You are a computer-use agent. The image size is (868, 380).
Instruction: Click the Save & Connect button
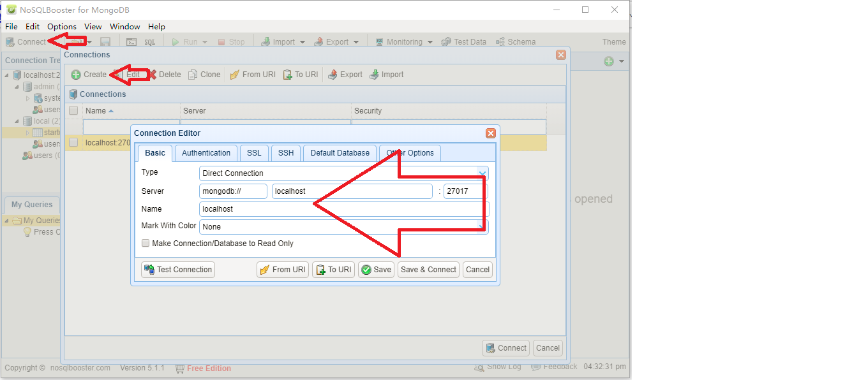(428, 270)
